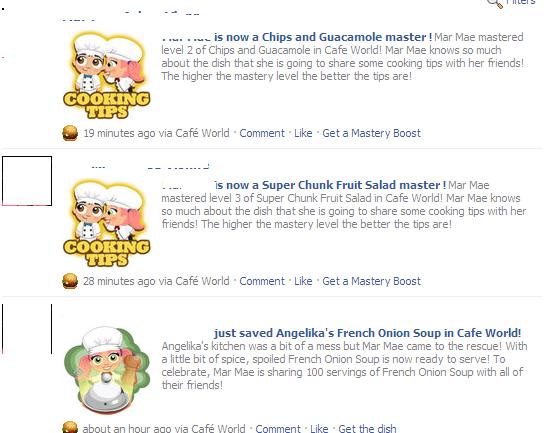The image size is (547, 433).
Task: Comment on the French Onion Soup post
Action: pyautogui.click(x=278, y=428)
